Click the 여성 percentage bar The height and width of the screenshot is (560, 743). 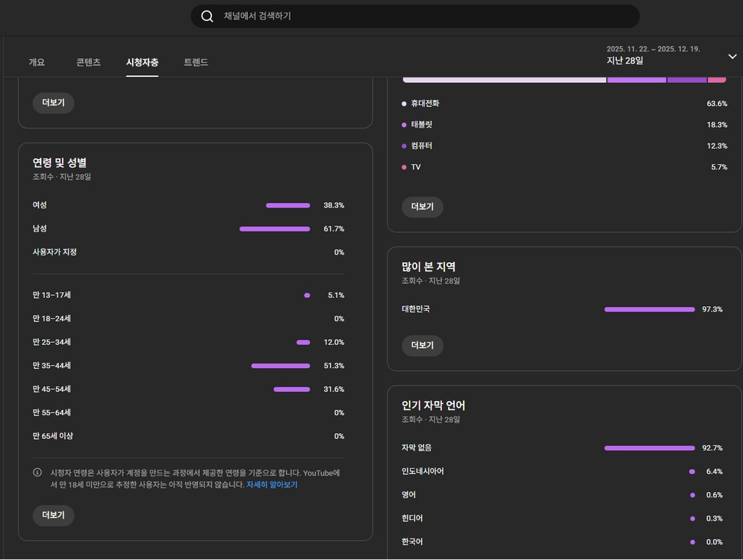288,205
